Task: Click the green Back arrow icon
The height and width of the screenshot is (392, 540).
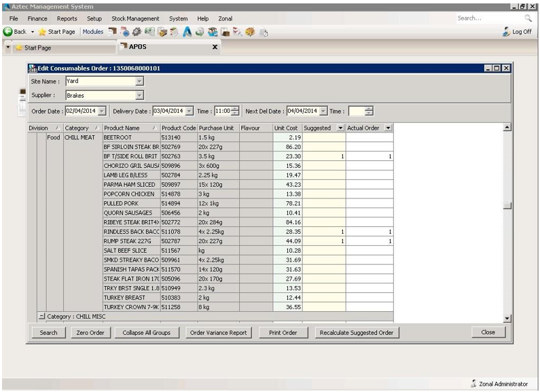Action: coord(7,32)
